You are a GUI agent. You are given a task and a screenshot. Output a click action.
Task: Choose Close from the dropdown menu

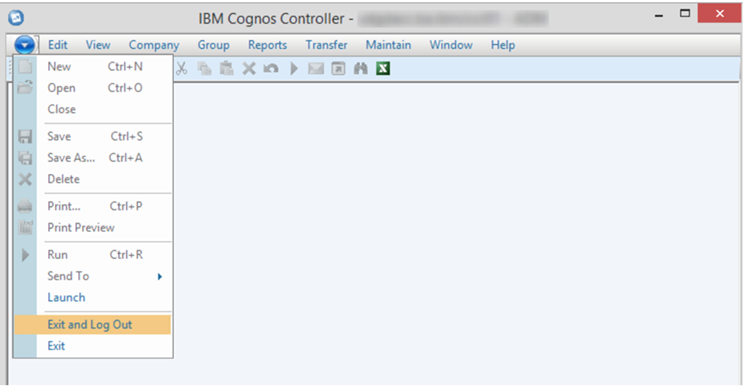point(93,109)
